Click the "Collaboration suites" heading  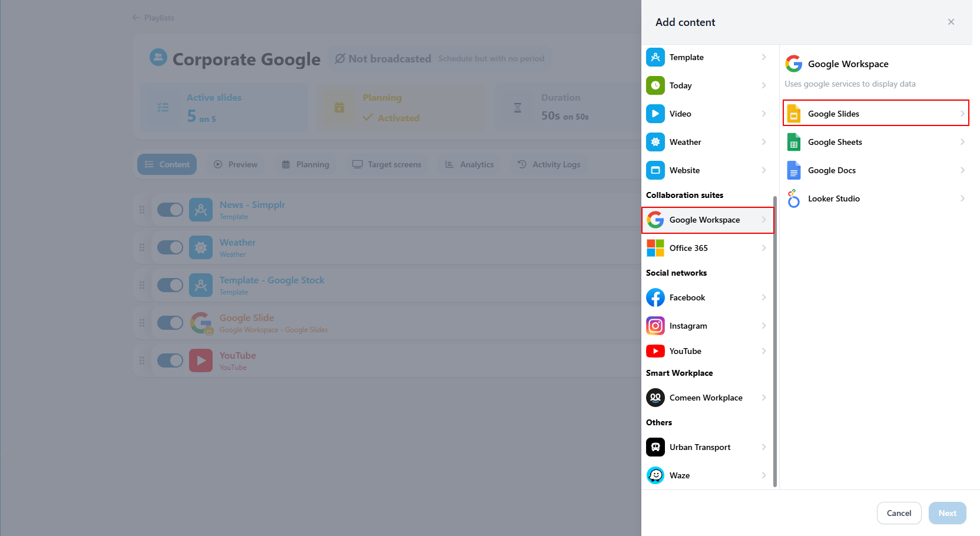click(x=684, y=195)
